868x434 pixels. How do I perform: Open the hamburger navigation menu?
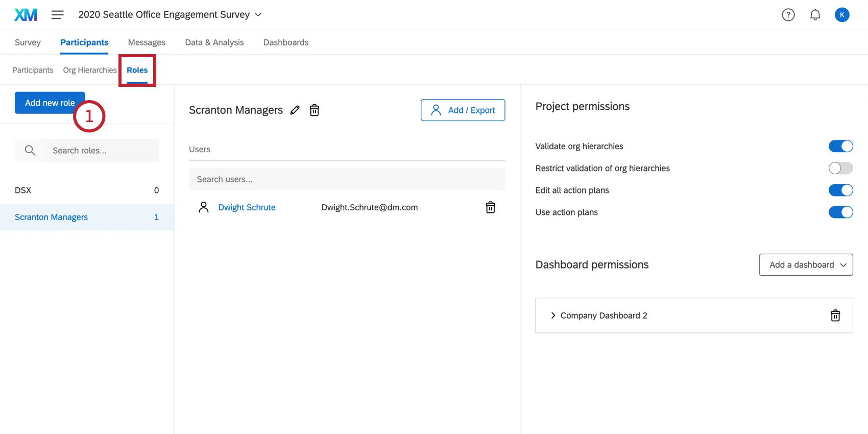click(x=58, y=15)
